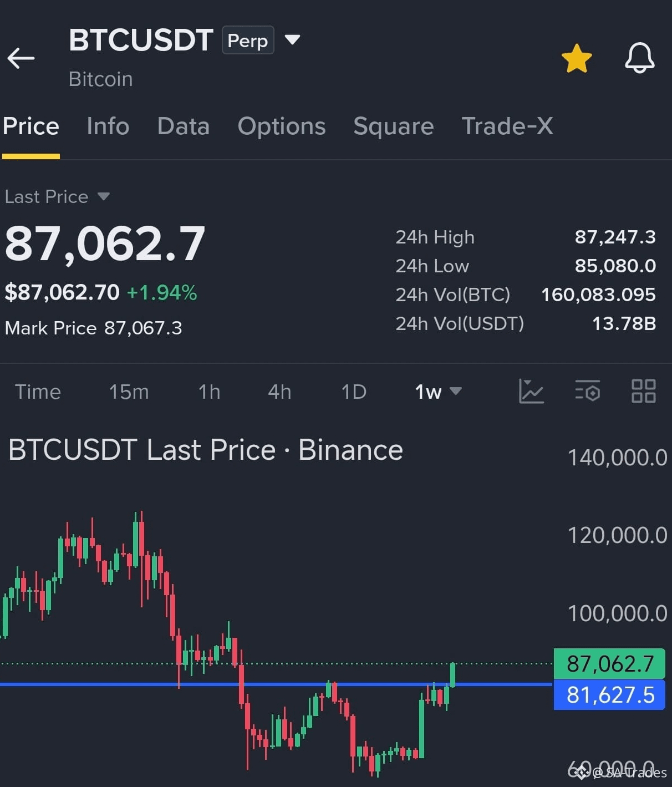Select the 4h timeframe

click(x=279, y=392)
